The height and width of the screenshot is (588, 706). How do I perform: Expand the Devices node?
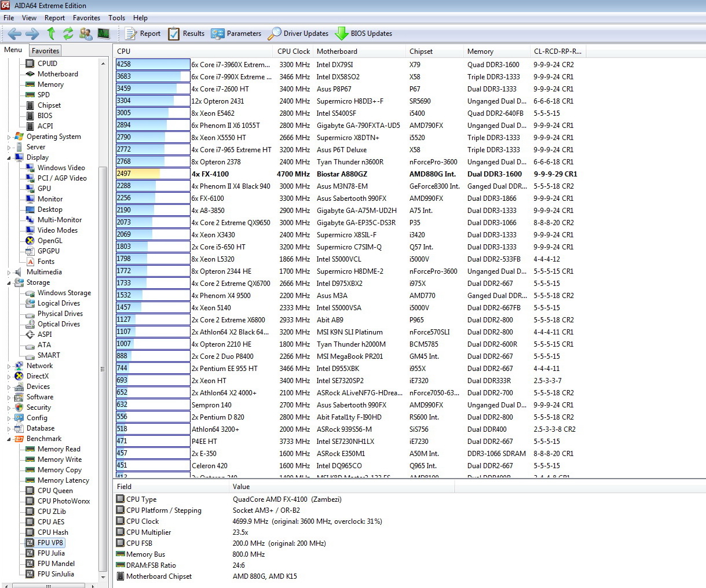(x=9, y=387)
